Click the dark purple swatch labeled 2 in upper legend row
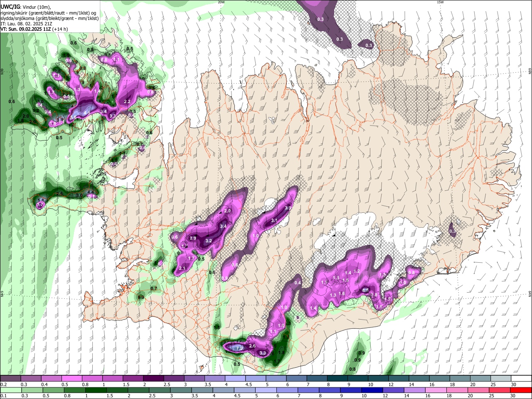This screenshot has height=399, width=532. coord(153,379)
